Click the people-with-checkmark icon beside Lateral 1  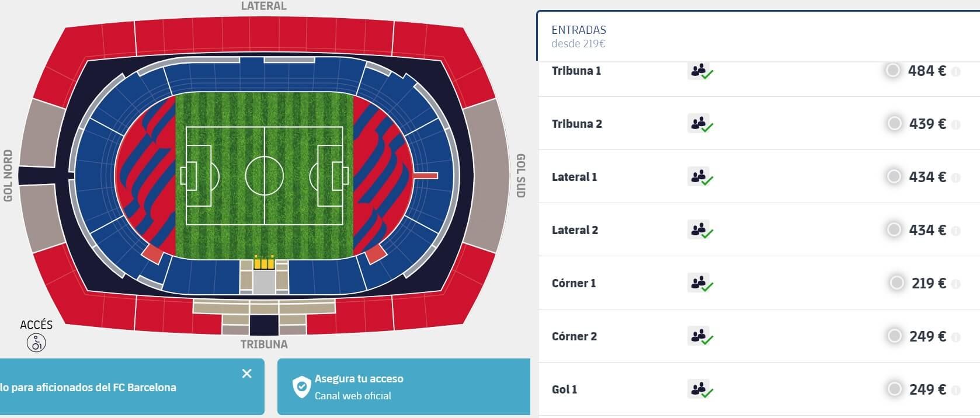(700, 177)
